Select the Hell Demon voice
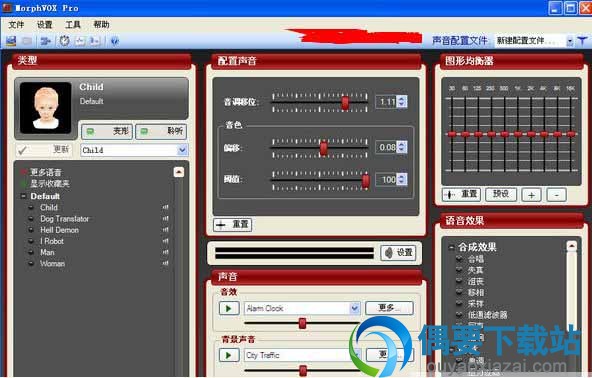This screenshot has height=378, width=592. point(60,230)
